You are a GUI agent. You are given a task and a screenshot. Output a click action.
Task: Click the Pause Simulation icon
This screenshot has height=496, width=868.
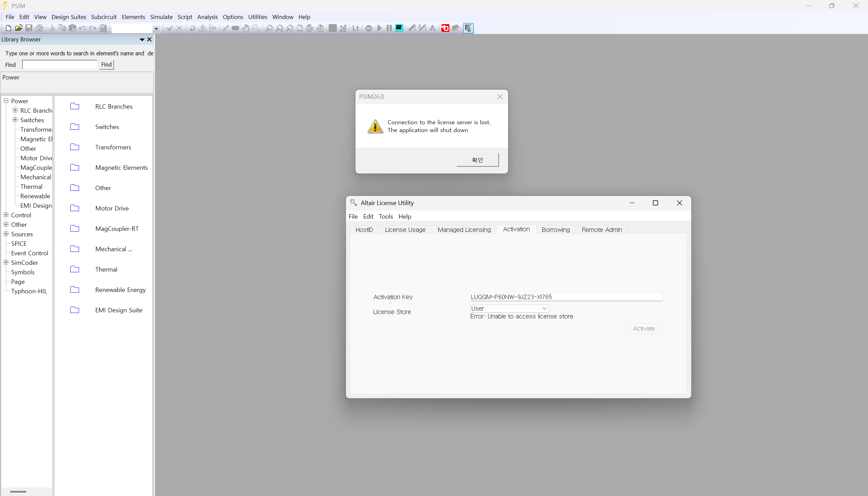click(389, 28)
